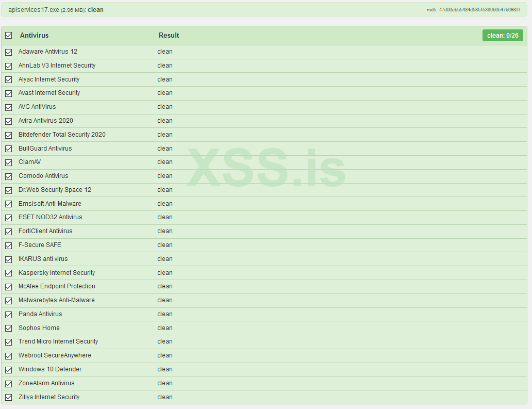Screen dimensions: 532x409
Task: Toggle the Windows 10 Defender checkbox
Action: [8, 370]
